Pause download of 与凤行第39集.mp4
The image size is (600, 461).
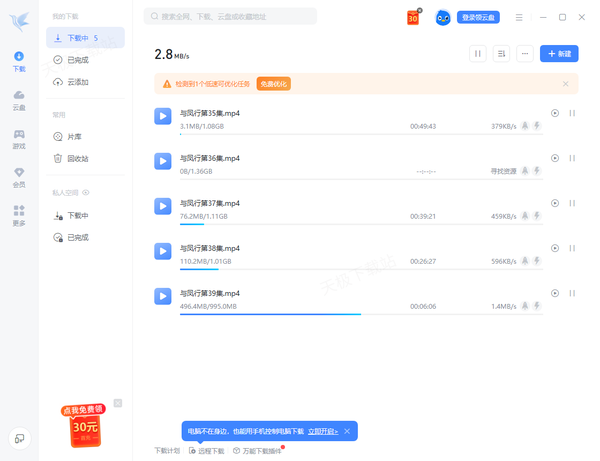[x=572, y=293]
